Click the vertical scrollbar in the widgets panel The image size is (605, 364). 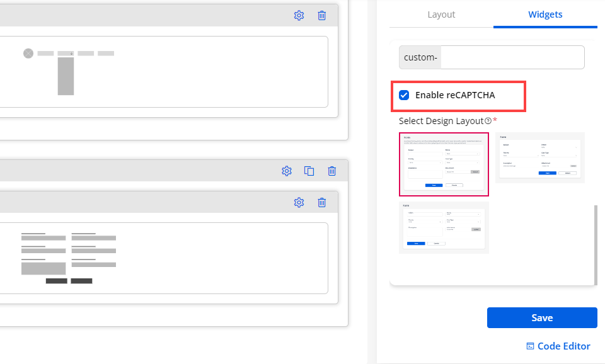coord(595,244)
